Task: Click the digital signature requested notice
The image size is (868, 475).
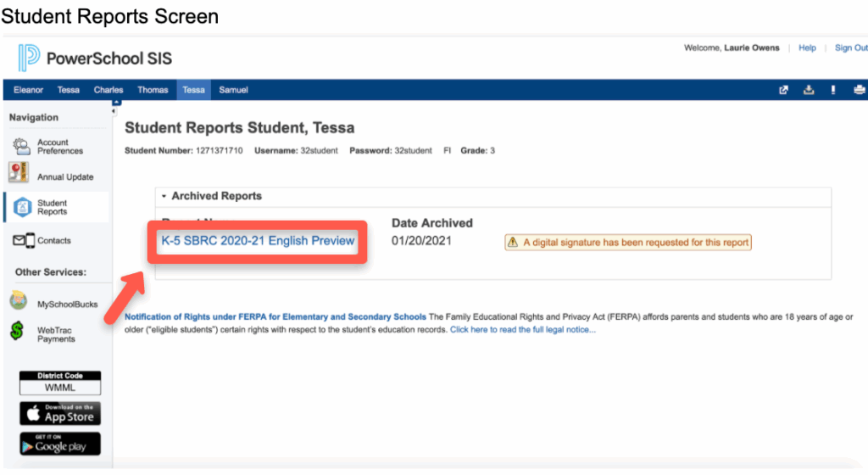Action: (x=628, y=243)
